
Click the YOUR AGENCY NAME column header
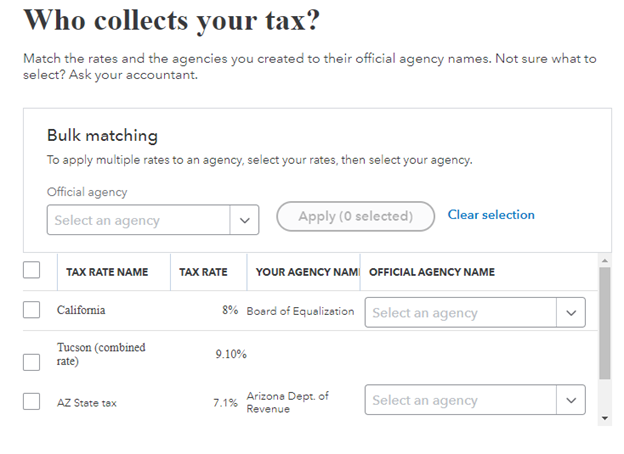[307, 272]
